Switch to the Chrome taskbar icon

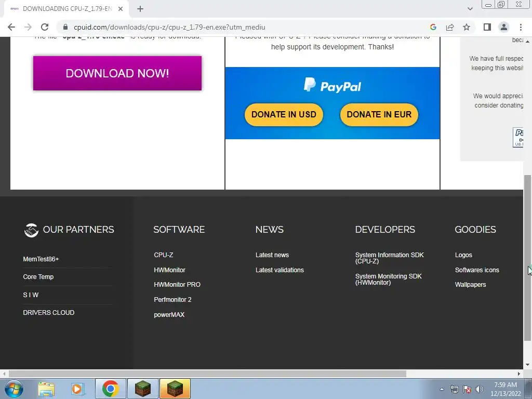point(110,389)
